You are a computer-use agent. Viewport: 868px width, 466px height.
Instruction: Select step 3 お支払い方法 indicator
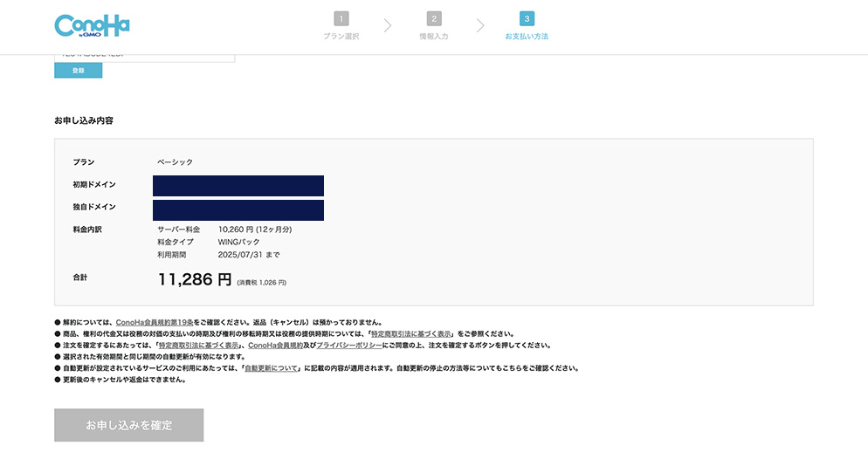click(527, 26)
